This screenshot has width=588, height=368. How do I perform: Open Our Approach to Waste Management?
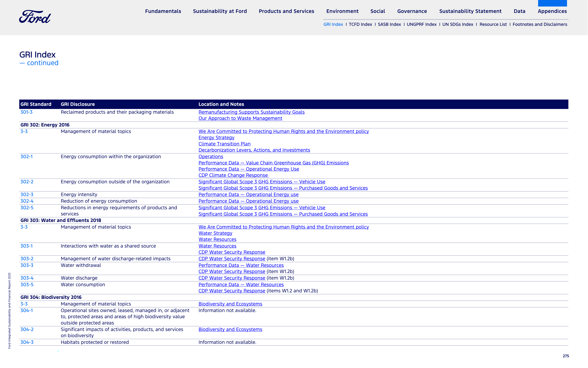[240, 118]
